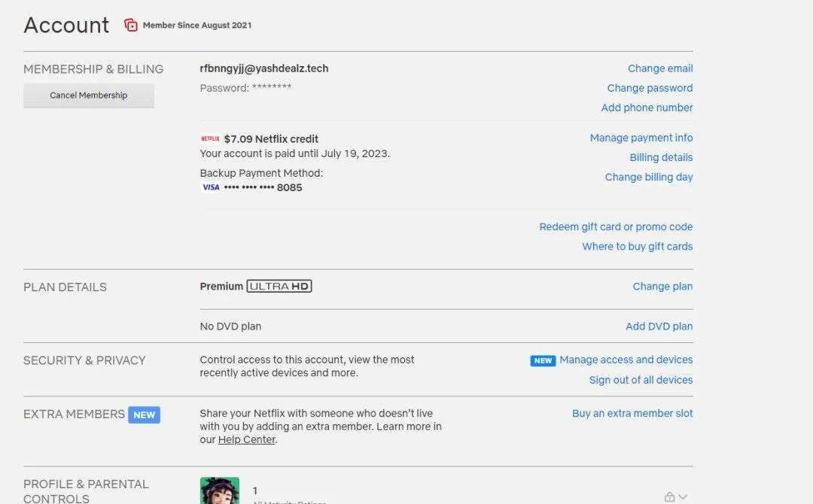813x504 pixels.
Task: Click Buy an extra member slot
Action: [x=632, y=413]
